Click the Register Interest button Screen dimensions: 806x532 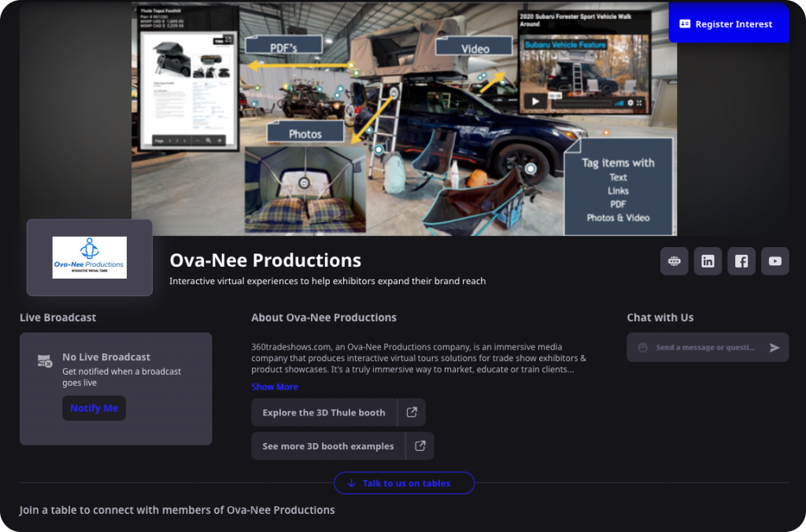click(x=728, y=24)
